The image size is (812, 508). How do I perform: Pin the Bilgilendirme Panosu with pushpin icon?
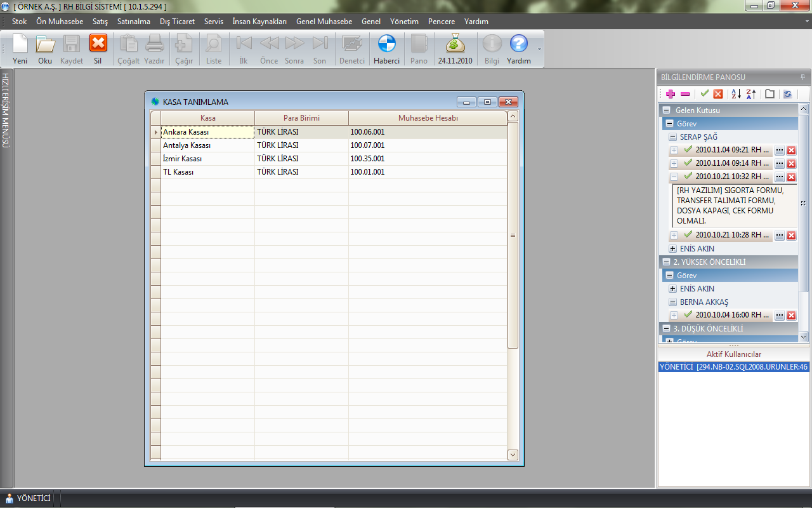point(802,77)
